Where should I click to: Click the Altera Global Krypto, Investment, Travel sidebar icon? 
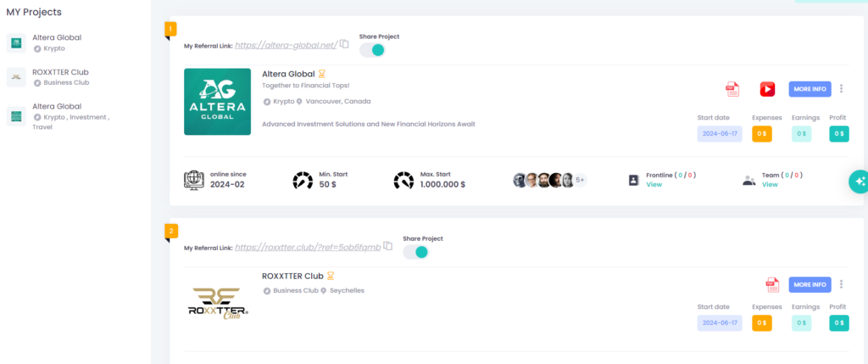(x=16, y=116)
